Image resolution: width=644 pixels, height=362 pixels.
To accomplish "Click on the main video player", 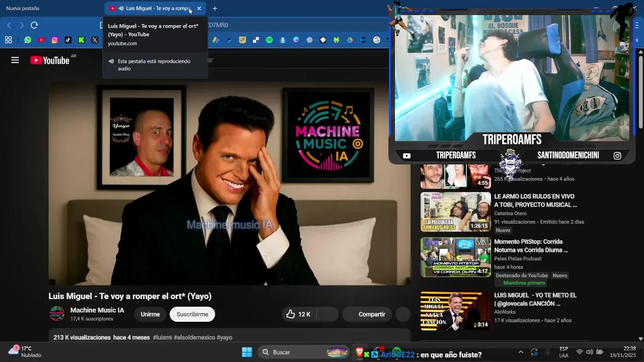I will [x=229, y=184].
